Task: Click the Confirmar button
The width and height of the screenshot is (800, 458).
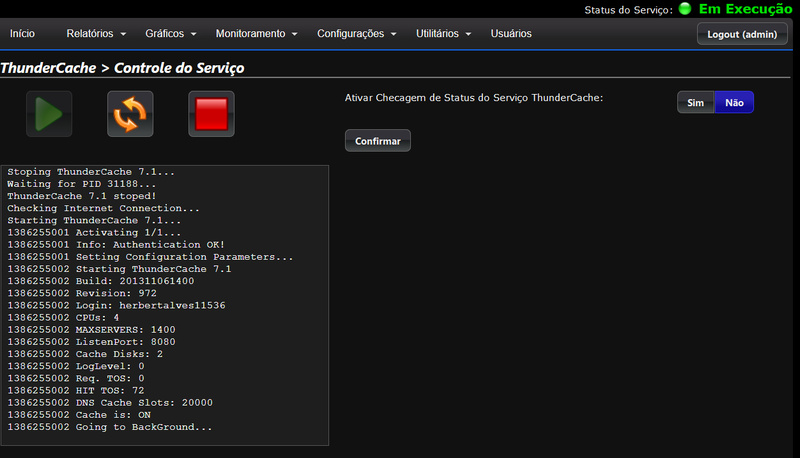Action: click(x=378, y=141)
